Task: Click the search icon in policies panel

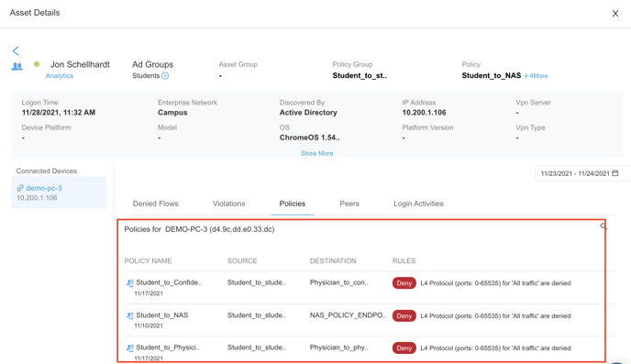Action: pyautogui.click(x=603, y=226)
